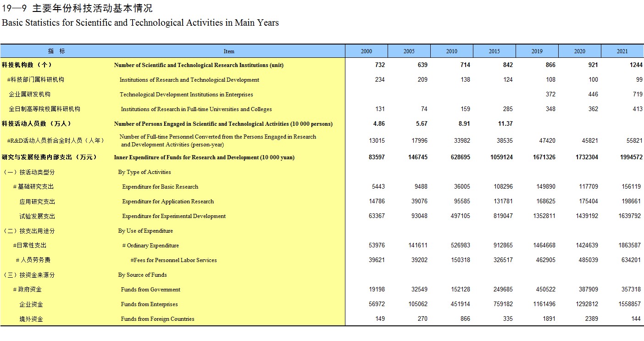Select 'Technological Development Institutions in Enterprises'

pos(186,95)
